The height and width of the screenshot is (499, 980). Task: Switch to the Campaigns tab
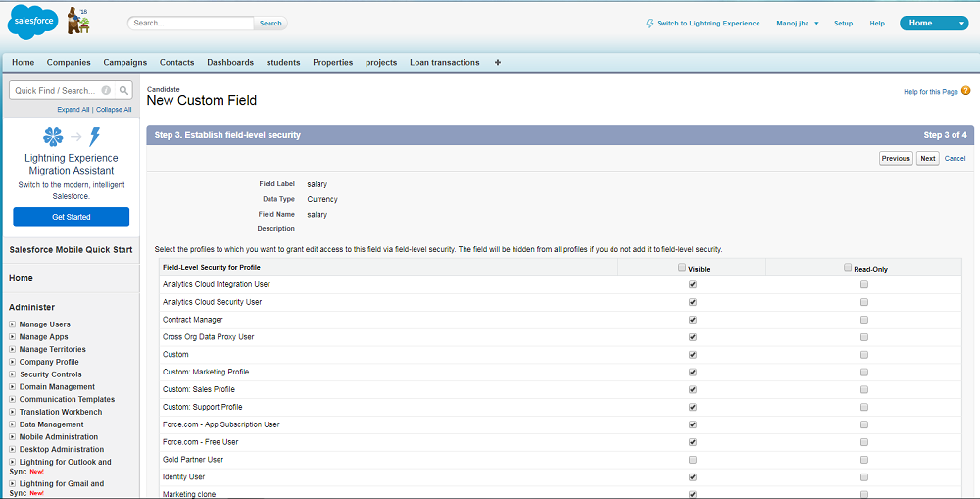pos(125,62)
